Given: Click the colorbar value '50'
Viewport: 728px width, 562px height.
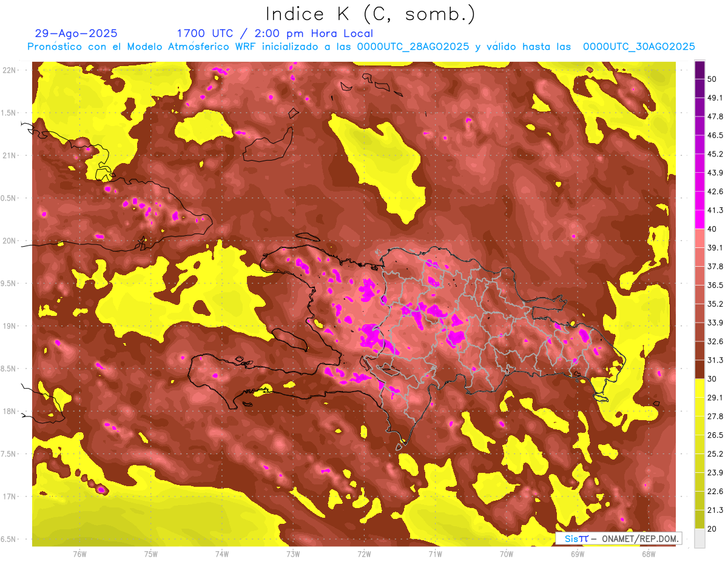Looking at the screenshot, I should 712,79.
